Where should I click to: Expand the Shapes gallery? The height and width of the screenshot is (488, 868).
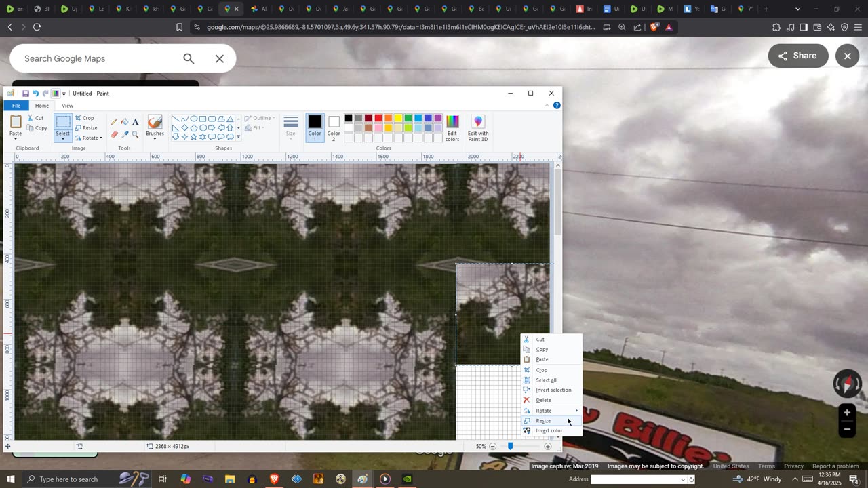pyautogui.click(x=238, y=137)
